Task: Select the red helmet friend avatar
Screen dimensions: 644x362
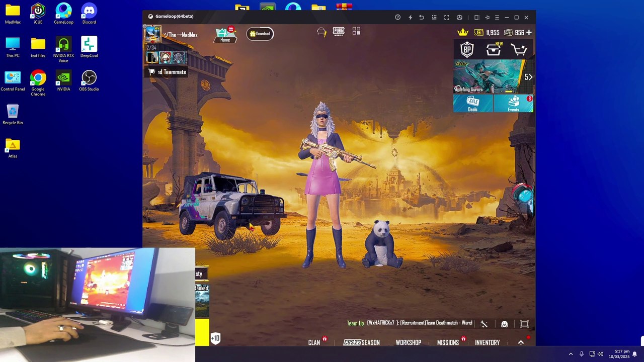Action: click(165, 57)
